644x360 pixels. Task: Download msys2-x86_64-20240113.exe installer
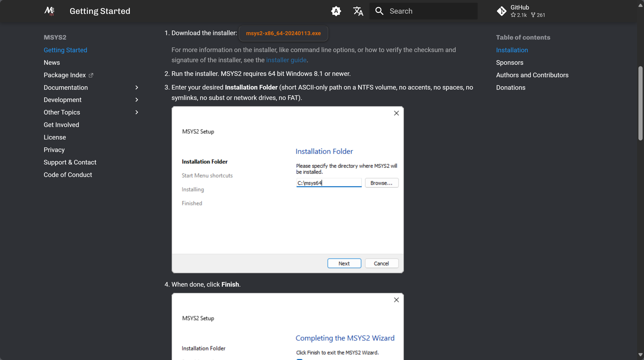point(283,33)
